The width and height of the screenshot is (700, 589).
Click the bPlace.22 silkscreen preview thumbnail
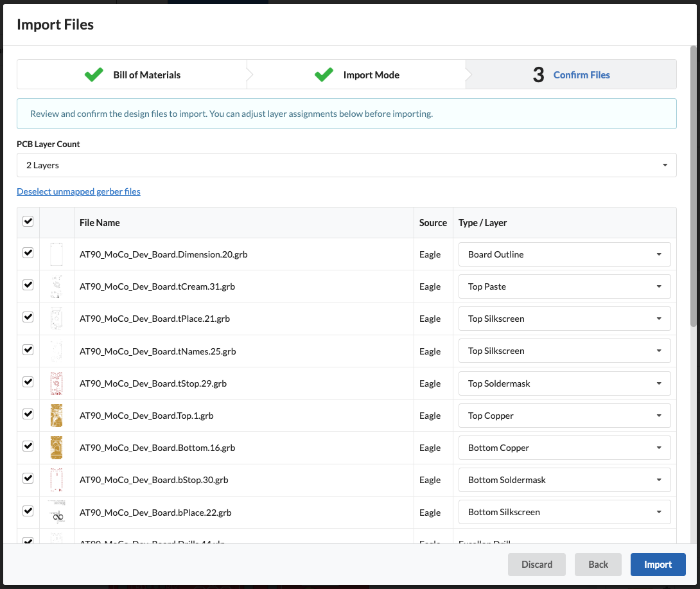[57, 513]
